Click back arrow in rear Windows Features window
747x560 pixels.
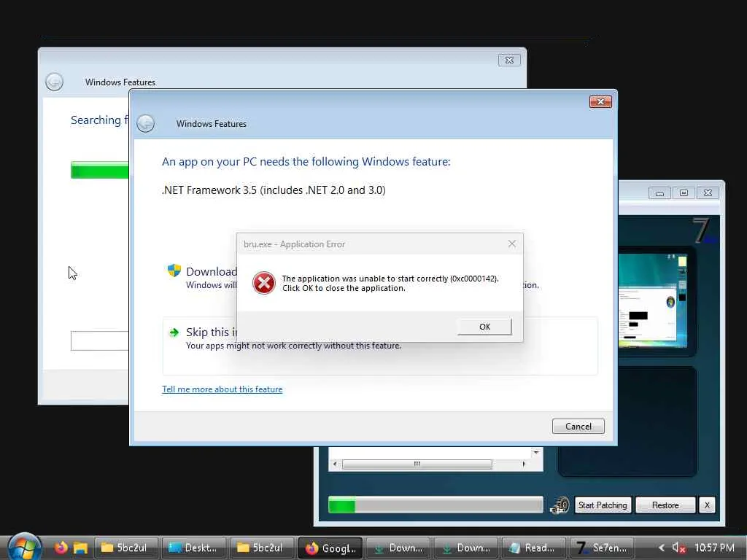point(54,82)
